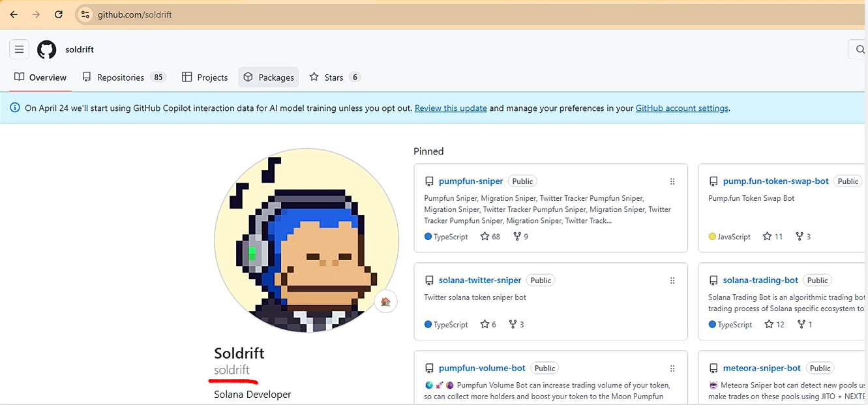Go back with the browser back arrow

(x=14, y=14)
